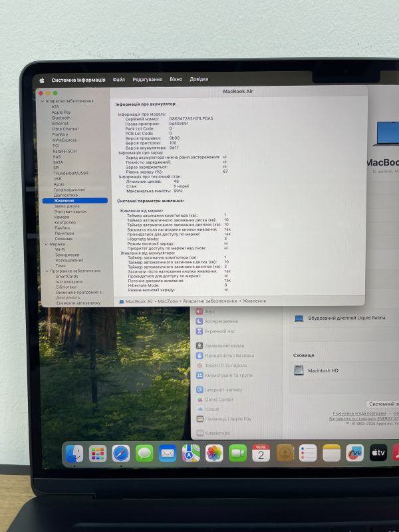Collapse Програмне забезпечення tree section
This screenshot has width=399, height=532.
(x=47, y=271)
